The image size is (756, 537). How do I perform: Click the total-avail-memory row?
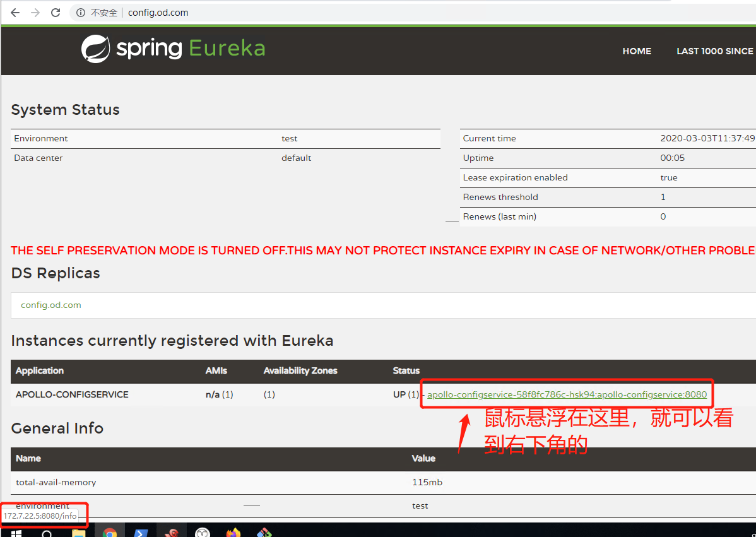[x=56, y=482]
